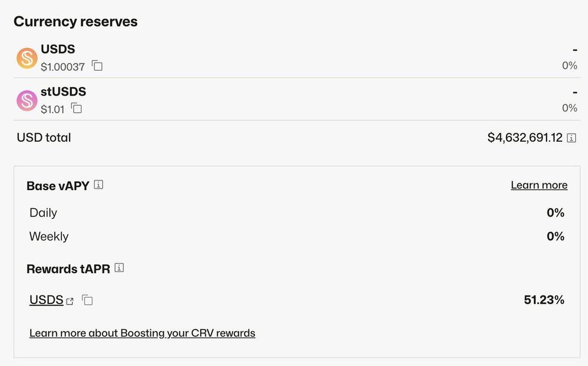Show the Rewards tAPR info tooltip icon
This screenshot has width=588, height=366.
(119, 268)
